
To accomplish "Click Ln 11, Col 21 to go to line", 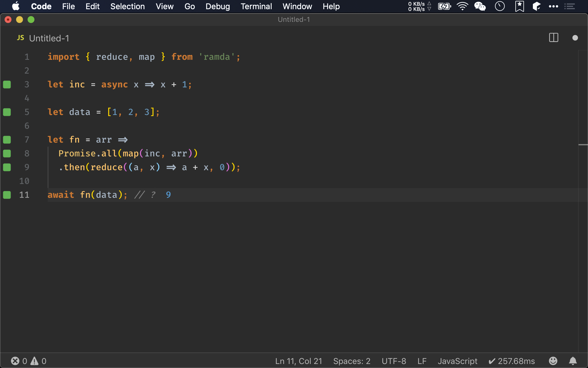I will point(299,361).
